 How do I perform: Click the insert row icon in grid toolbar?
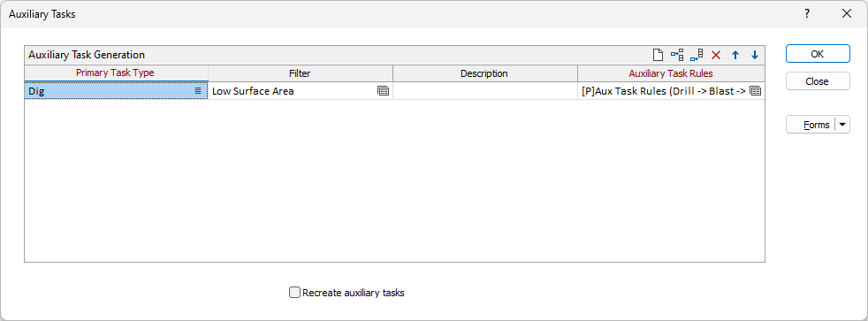click(677, 55)
